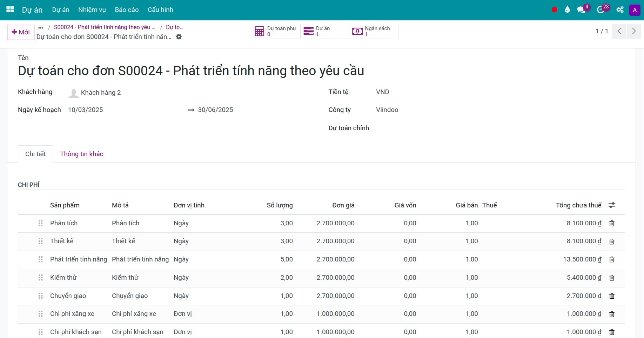Viewport: 644px width, 338px height.
Task: Go to next record arrow
Action: point(634,31)
